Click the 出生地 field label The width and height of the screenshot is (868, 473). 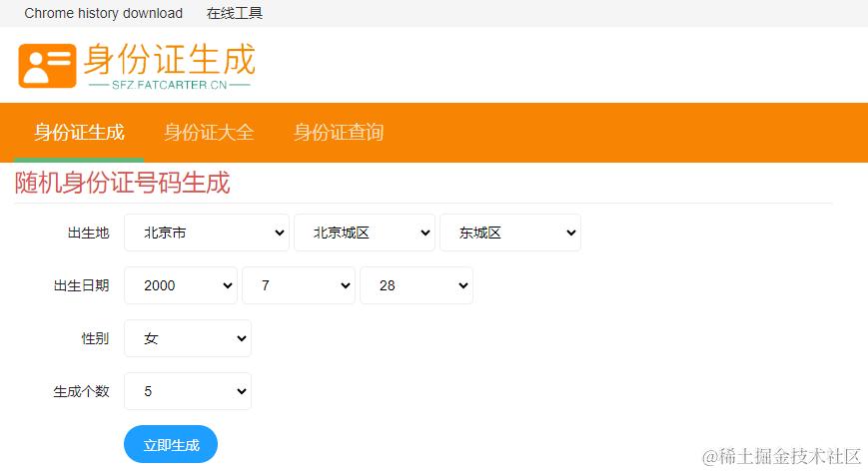tap(88, 233)
